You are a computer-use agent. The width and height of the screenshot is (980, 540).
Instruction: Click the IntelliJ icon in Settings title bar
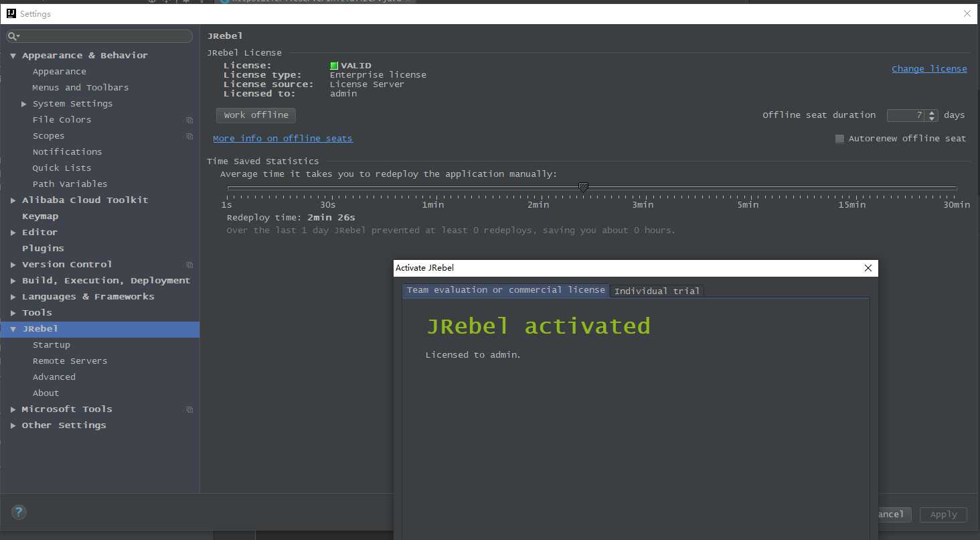click(x=11, y=13)
